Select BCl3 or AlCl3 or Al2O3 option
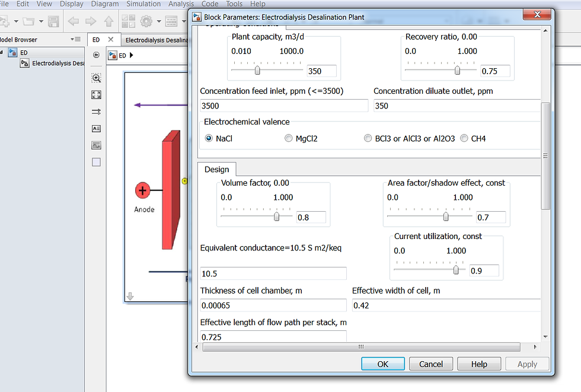 pyautogui.click(x=368, y=138)
